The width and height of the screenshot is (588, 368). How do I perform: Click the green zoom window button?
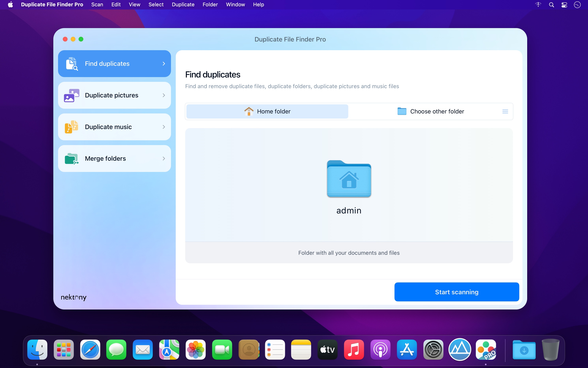pos(81,39)
